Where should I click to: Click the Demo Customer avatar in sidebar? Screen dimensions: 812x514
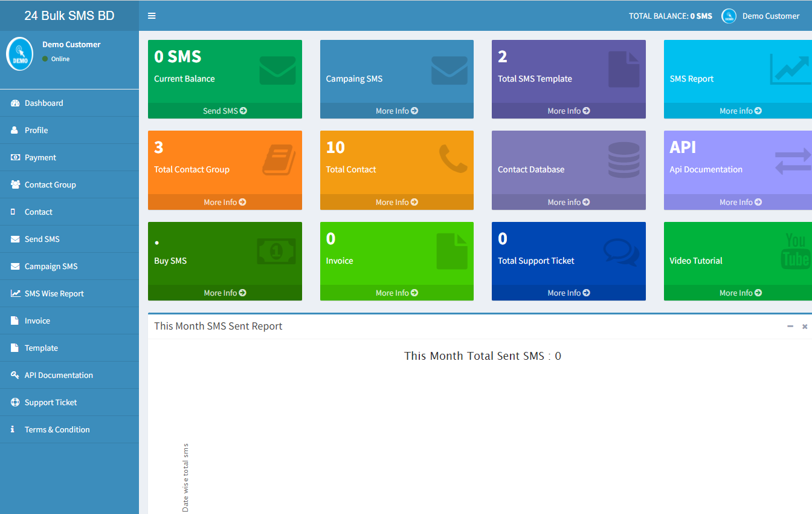[20, 54]
